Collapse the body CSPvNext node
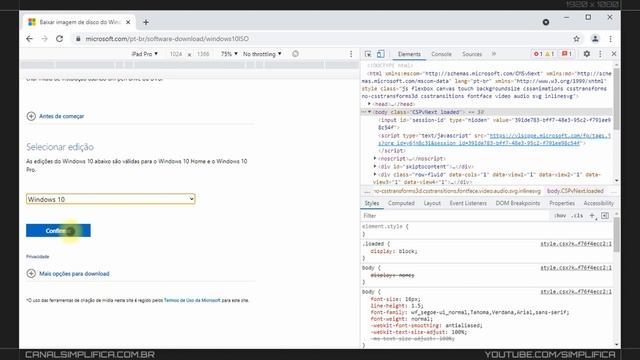 369,112
